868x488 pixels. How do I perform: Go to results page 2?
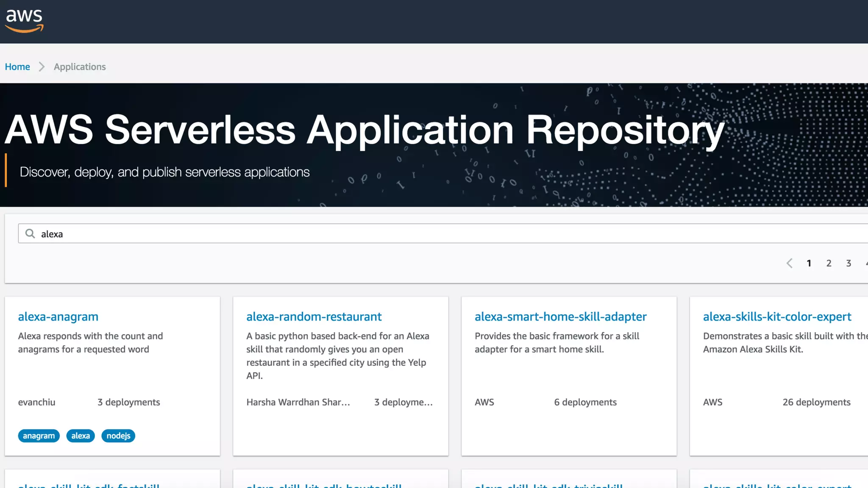coord(829,263)
